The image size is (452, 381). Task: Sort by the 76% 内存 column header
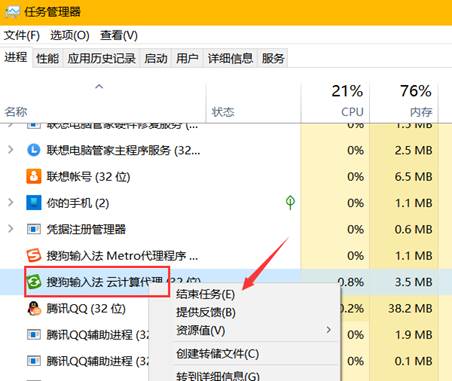404,102
